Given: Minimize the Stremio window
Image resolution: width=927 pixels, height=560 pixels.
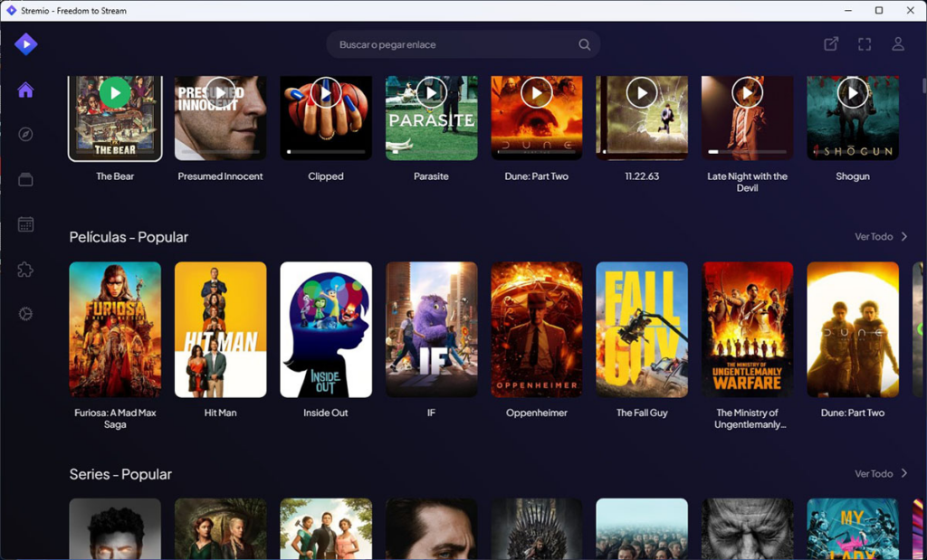Looking at the screenshot, I should 848,11.
